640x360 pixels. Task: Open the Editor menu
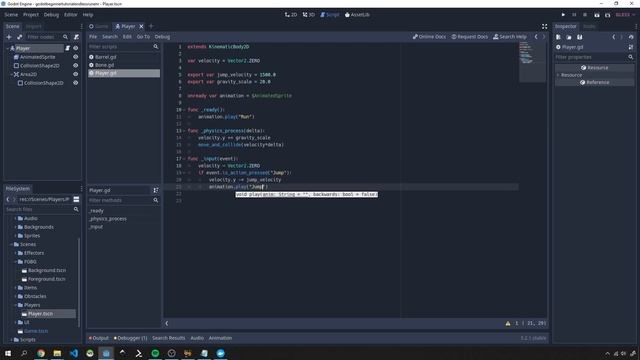pyautogui.click(x=71, y=15)
